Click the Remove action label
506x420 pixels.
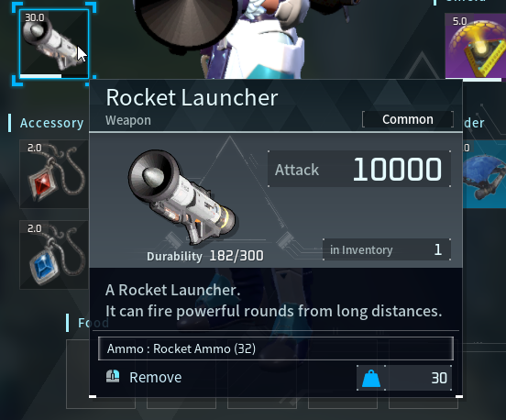click(x=156, y=378)
